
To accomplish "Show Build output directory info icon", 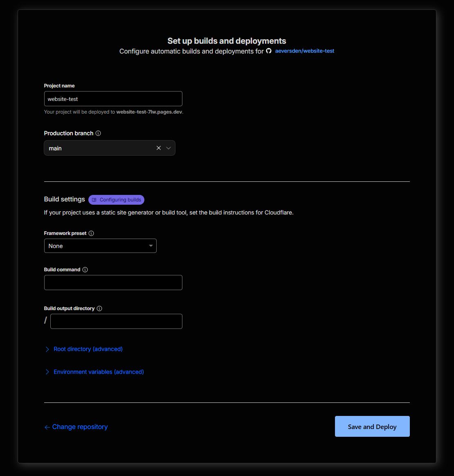I will 99,308.
